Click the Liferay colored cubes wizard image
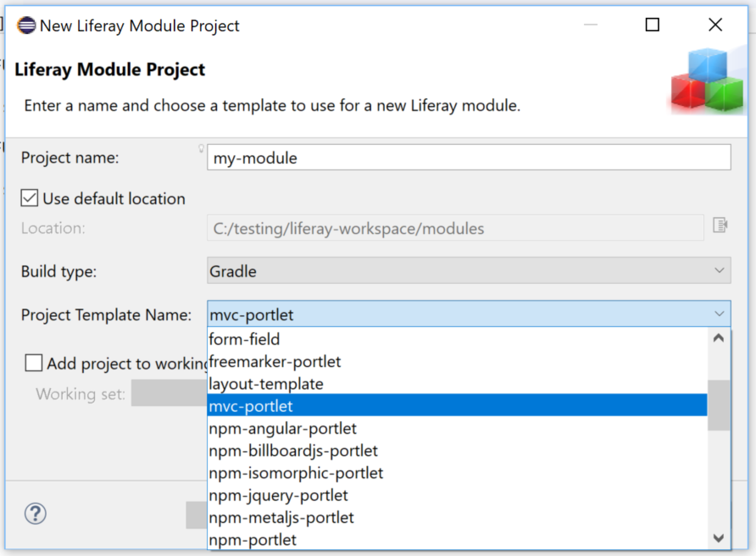This screenshot has height=556, width=756. pyautogui.click(x=709, y=80)
